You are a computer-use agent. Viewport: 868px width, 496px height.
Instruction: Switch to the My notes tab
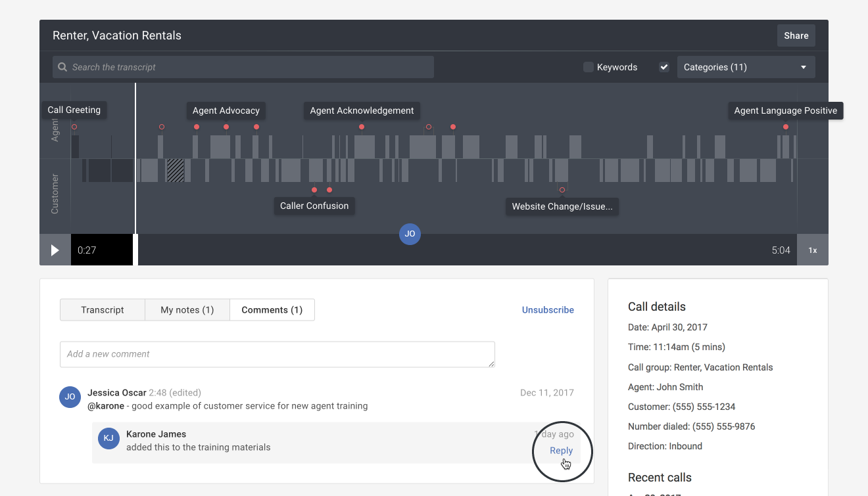[x=187, y=309]
